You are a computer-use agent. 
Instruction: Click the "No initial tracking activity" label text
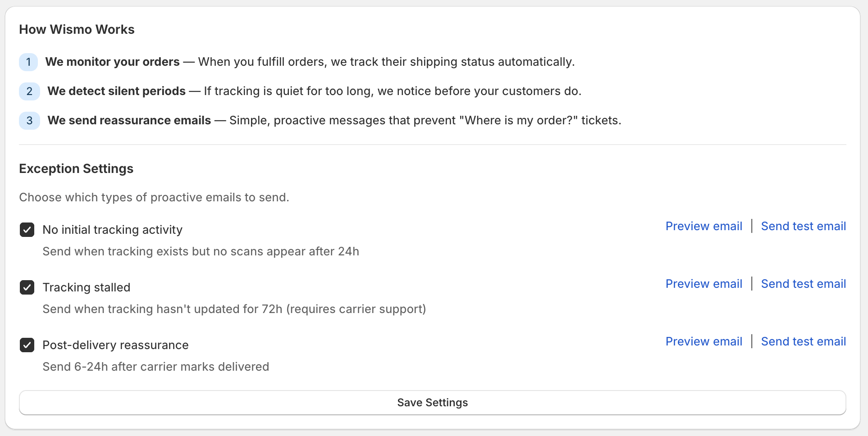coord(112,230)
